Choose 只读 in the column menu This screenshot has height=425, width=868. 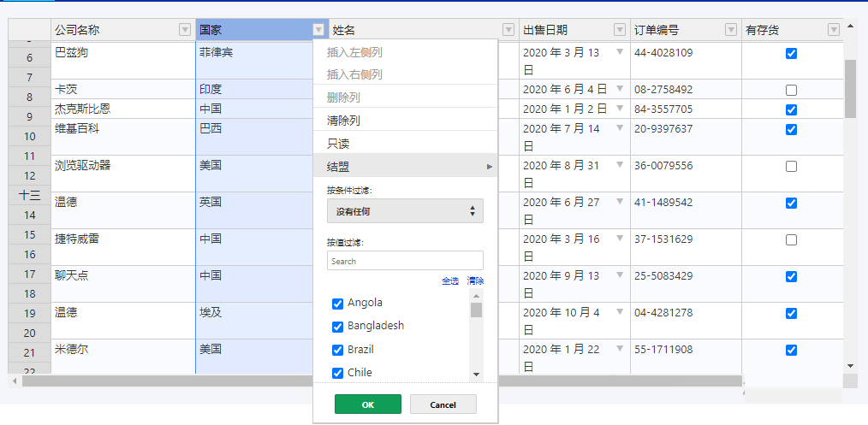pyautogui.click(x=339, y=144)
